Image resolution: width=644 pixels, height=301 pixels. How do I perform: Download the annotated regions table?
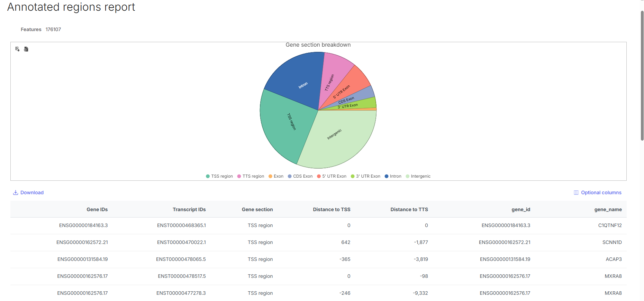click(x=31, y=192)
